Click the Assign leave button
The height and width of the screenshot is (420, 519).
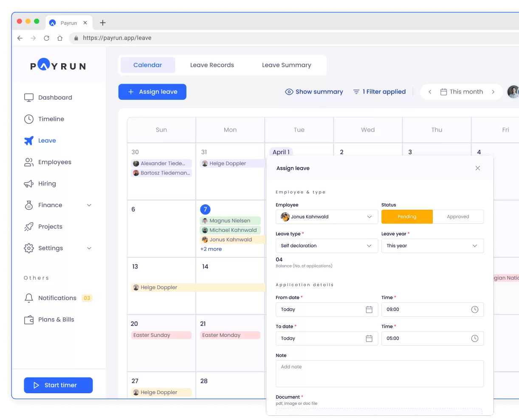point(152,92)
